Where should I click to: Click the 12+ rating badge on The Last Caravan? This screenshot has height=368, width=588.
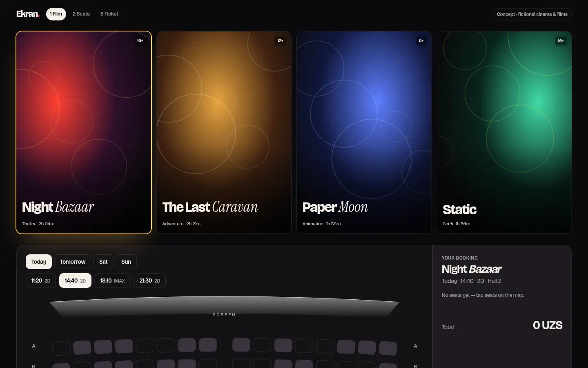tap(280, 41)
